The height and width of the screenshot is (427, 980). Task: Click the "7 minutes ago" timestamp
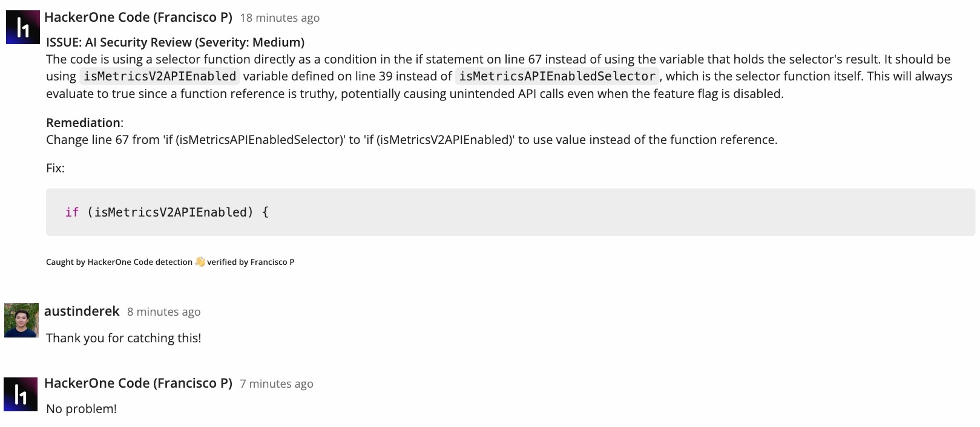pos(277,384)
